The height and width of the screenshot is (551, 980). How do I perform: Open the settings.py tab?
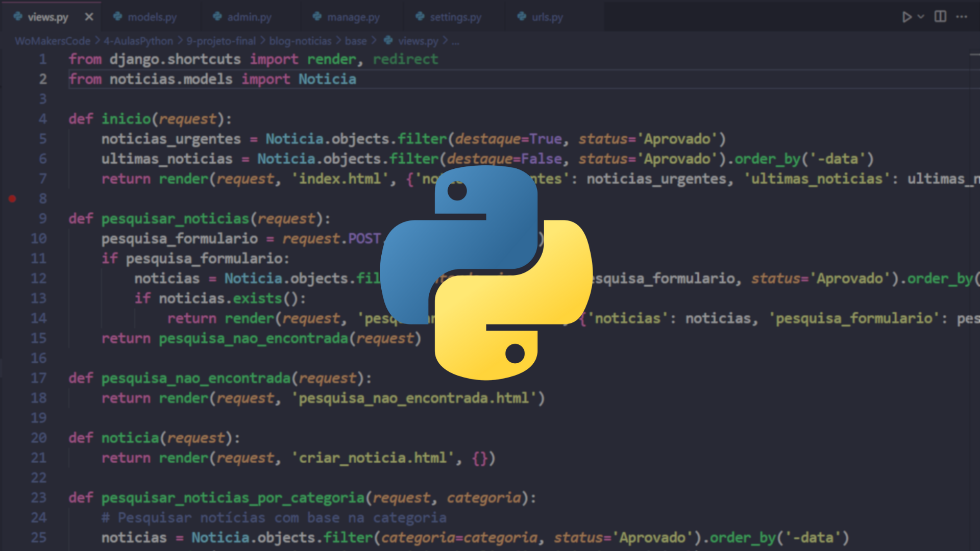click(x=455, y=17)
